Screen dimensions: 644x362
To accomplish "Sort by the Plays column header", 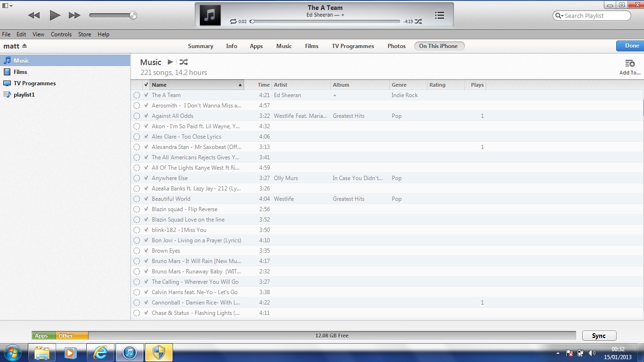I will pyautogui.click(x=475, y=85).
